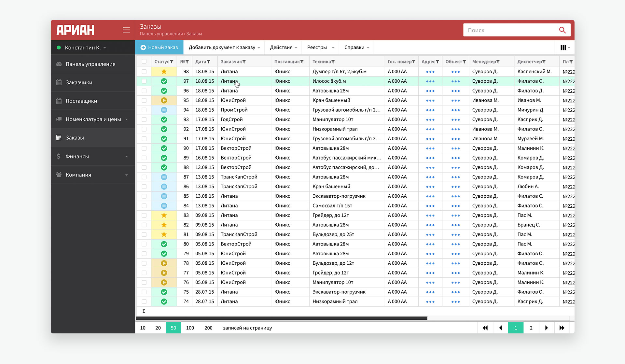Viewport: 625px width, 364px height.
Task: Check the checkbox for order 86
Action: (144, 187)
